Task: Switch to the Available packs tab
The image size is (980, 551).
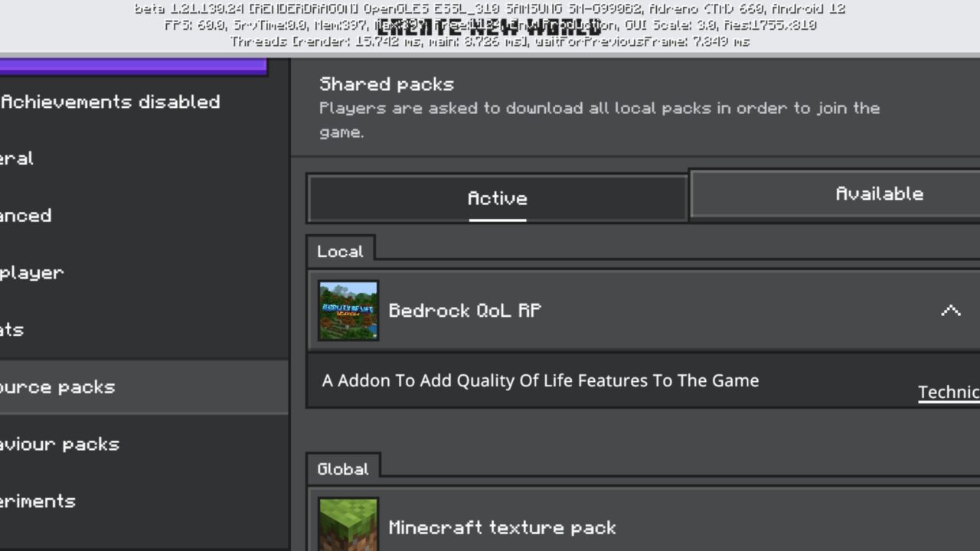Action: (x=879, y=194)
